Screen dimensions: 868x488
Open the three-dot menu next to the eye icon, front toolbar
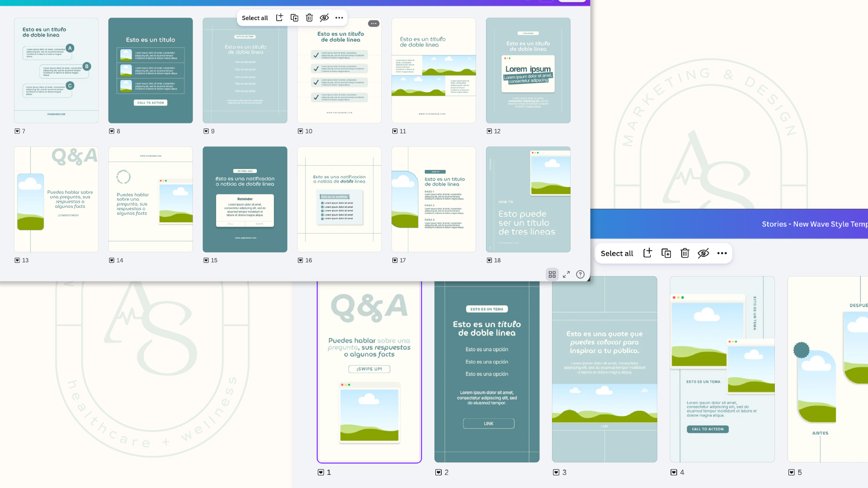(339, 18)
